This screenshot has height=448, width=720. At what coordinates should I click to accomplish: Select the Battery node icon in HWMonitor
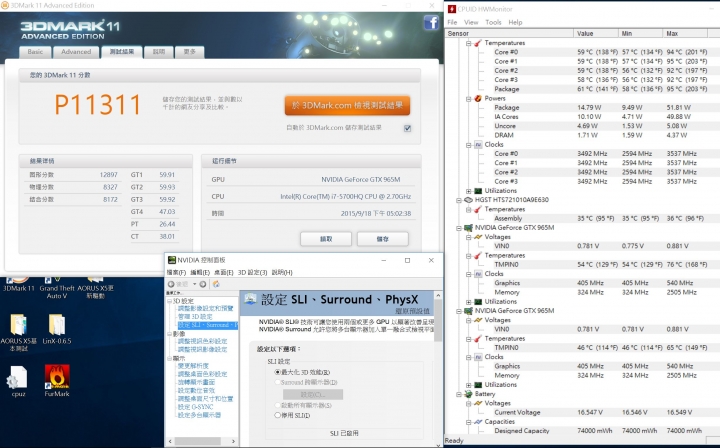pos(468,394)
